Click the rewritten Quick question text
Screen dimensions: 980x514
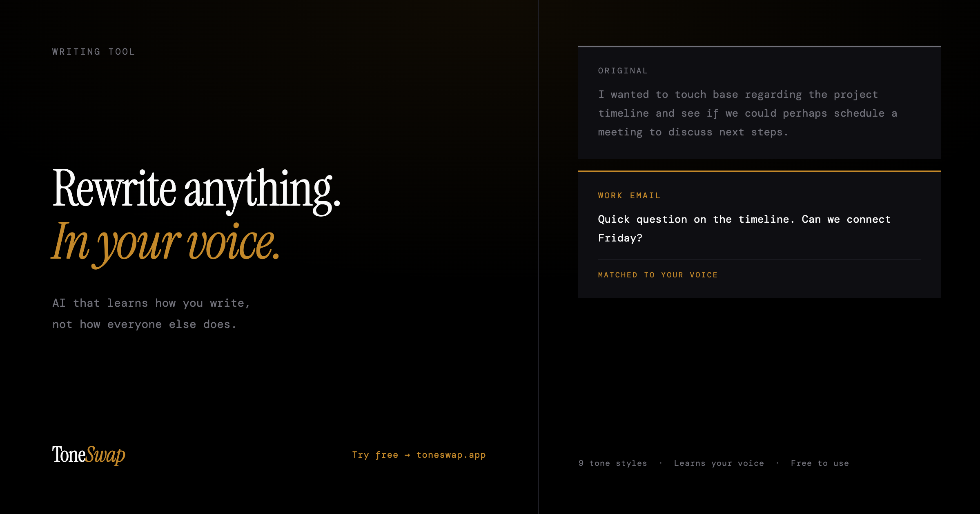[x=744, y=228]
